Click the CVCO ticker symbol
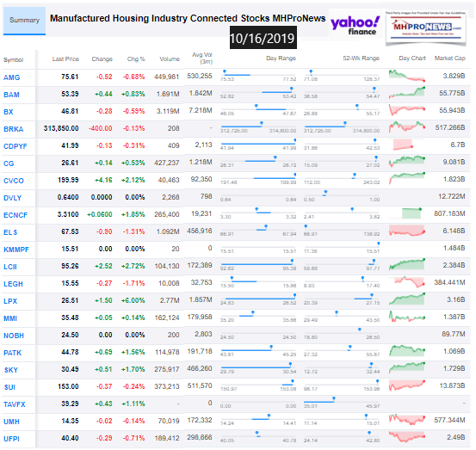 click(14, 181)
